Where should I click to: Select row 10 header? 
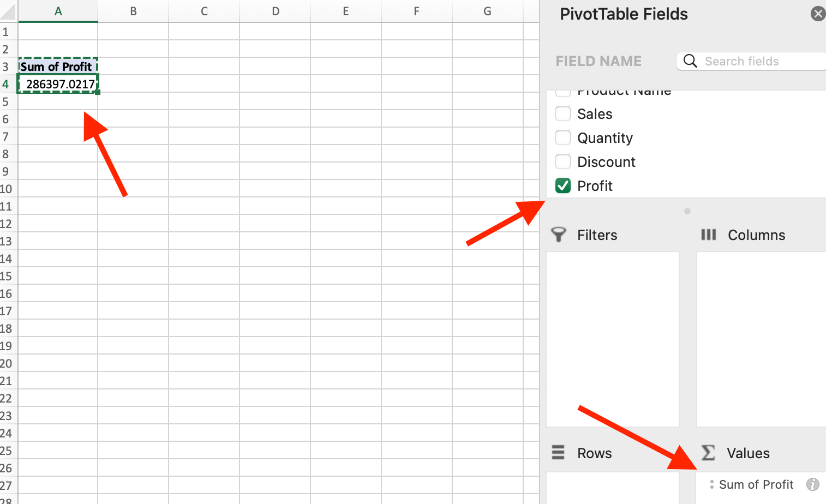point(7,189)
